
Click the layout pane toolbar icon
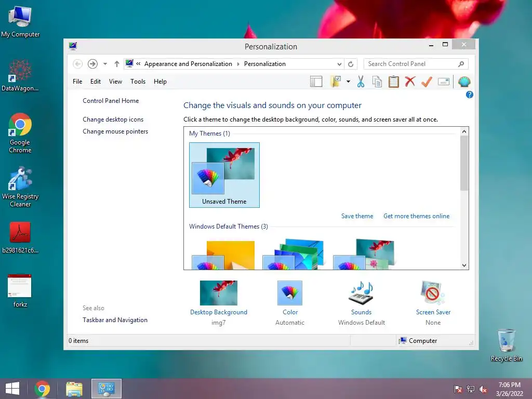316,82
